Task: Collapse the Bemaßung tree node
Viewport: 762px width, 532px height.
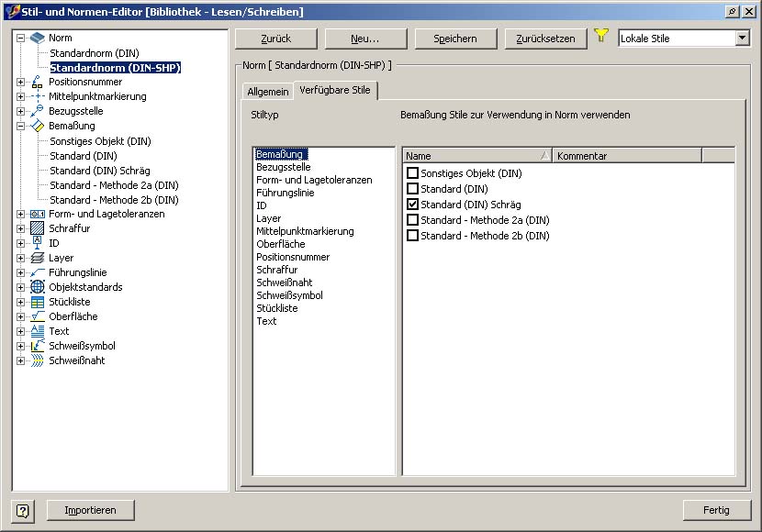Action: (20, 126)
